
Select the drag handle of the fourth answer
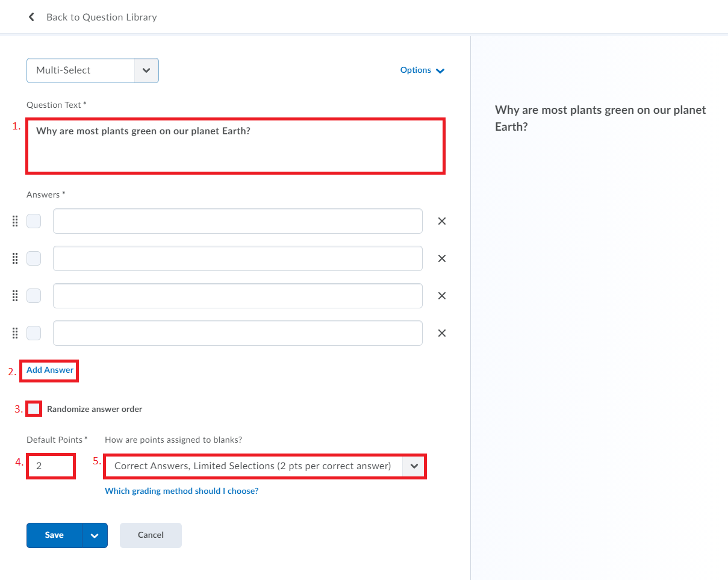pos(14,333)
